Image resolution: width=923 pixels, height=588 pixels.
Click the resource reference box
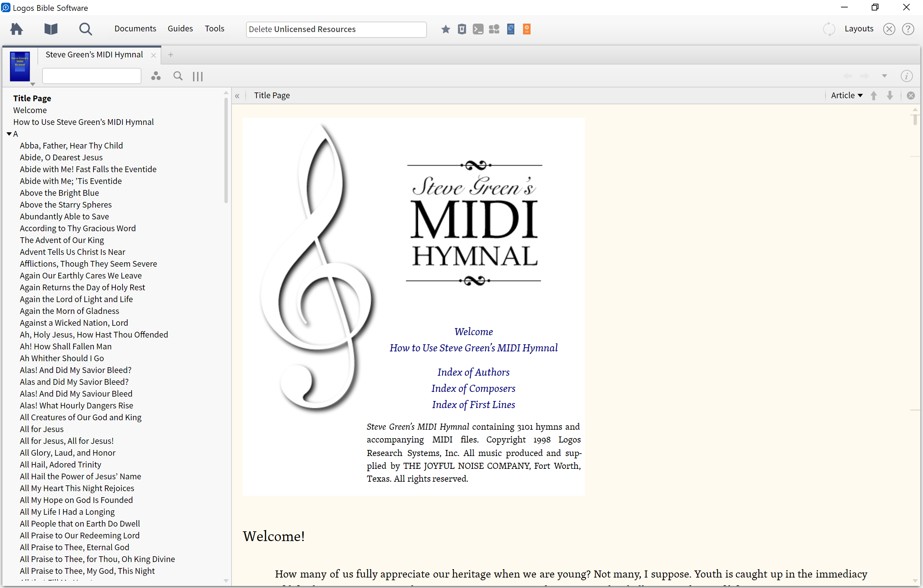point(91,76)
